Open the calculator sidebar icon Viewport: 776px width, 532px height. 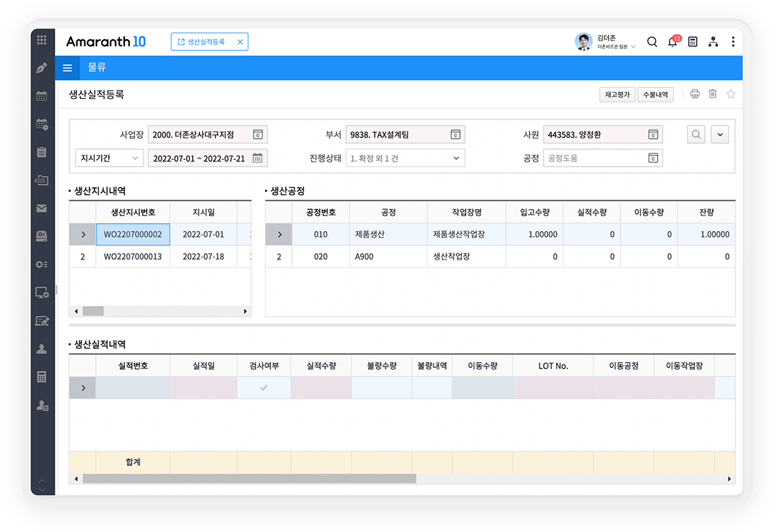pyautogui.click(x=42, y=377)
